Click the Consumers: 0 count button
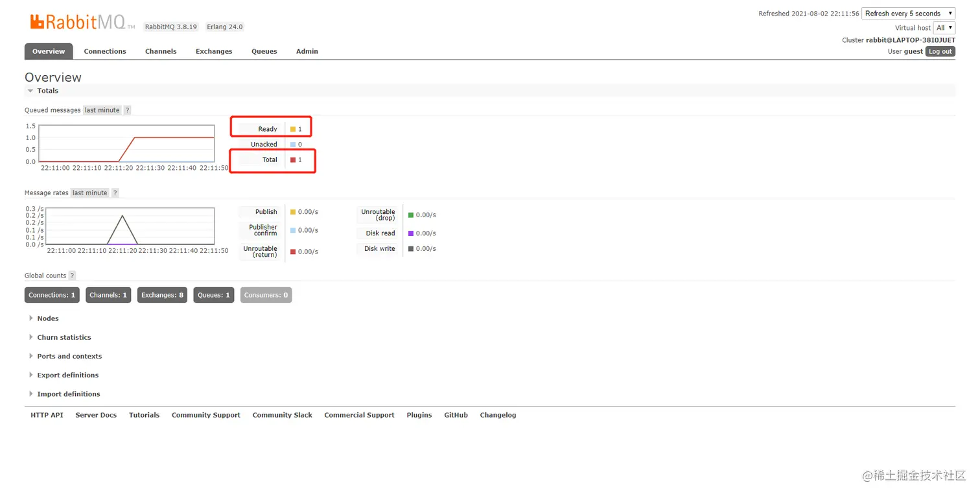This screenshot has width=980, height=496. (266, 295)
